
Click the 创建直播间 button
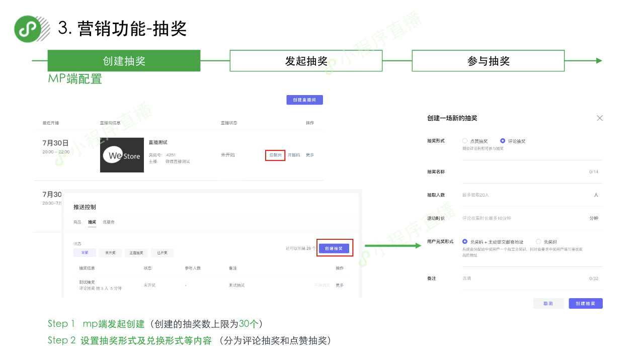coord(304,100)
